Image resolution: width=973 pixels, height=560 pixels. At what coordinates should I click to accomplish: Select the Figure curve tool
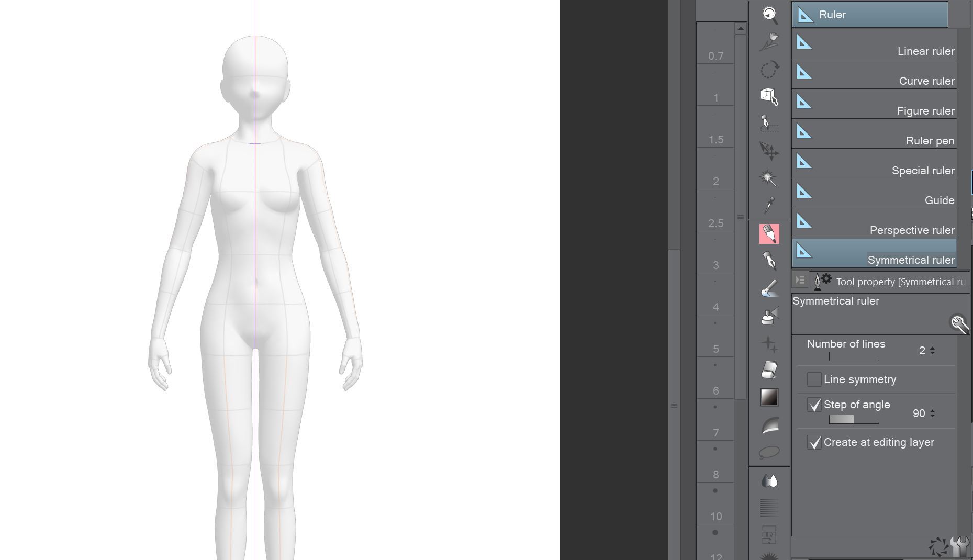[x=769, y=425]
